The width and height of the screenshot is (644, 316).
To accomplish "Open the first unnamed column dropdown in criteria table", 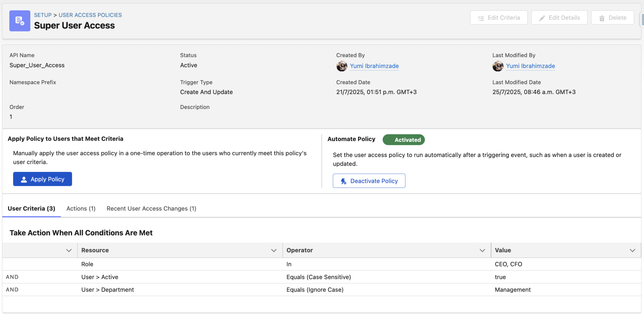I will pyautogui.click(x=69, y=250).
